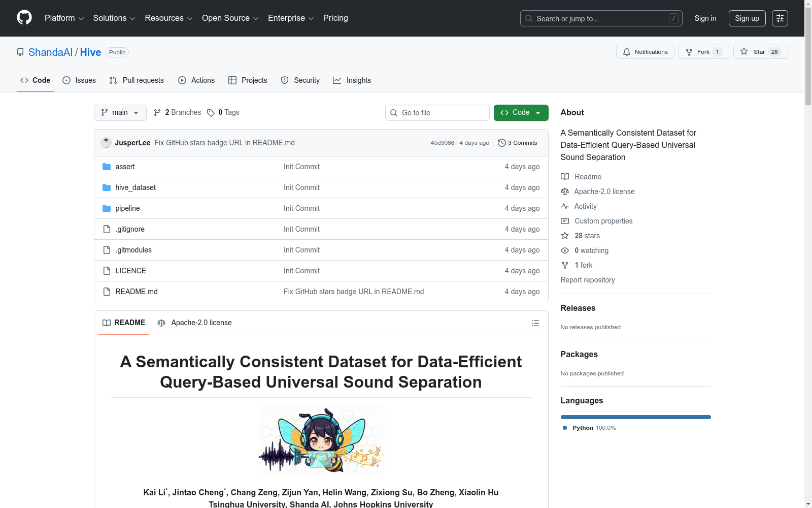Click the hive_dataset folder icon
Image resolution: width=812 pixels, height=508 pixels.
click(x=107, y=187)
